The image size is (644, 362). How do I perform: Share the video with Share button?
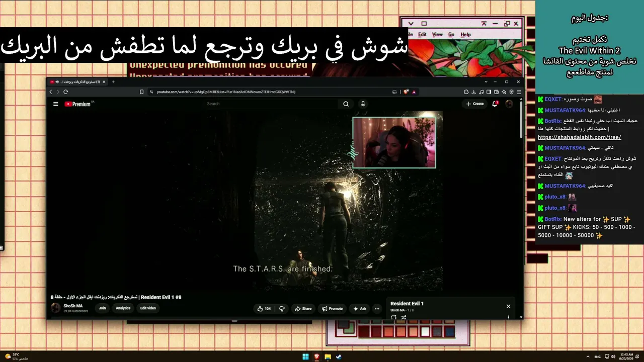tap(303, 309)
